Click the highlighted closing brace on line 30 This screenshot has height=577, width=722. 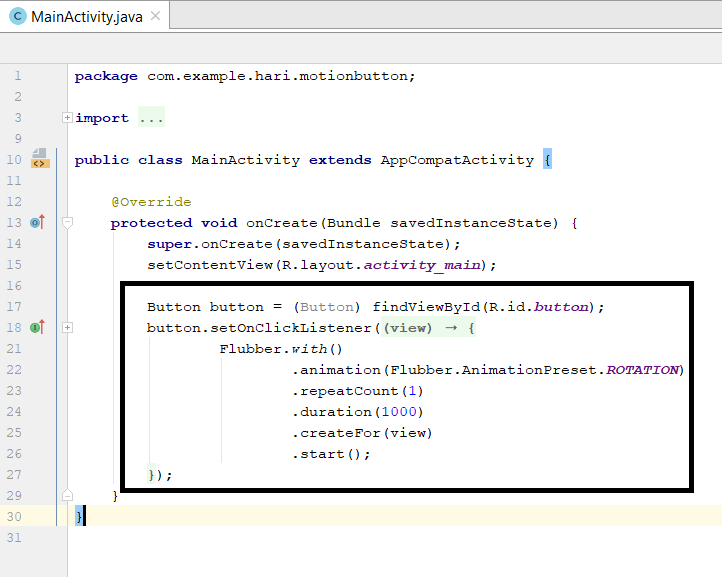point(79,516)
